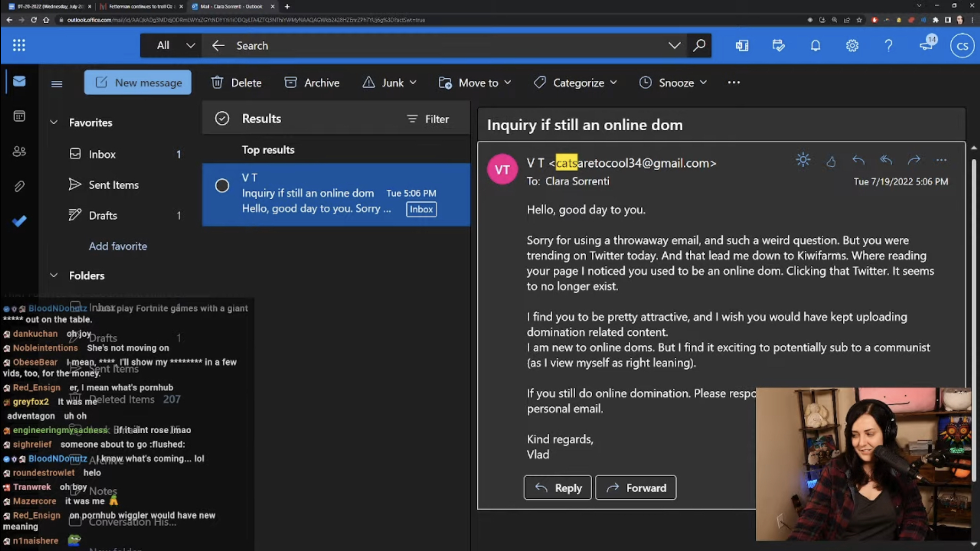Viewport: 980px width, 551px height.
Task: Open the All search scope dropdown
Action: click(171, 45)
